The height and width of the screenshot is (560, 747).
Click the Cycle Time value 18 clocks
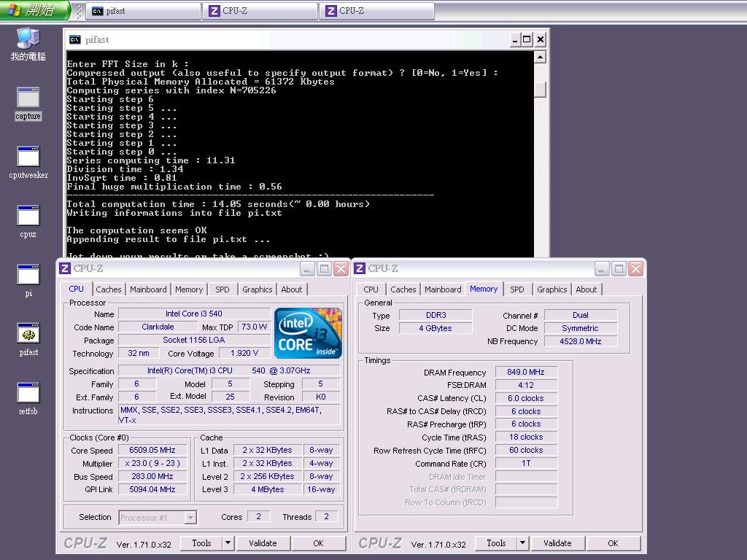[x=526, y=437]
